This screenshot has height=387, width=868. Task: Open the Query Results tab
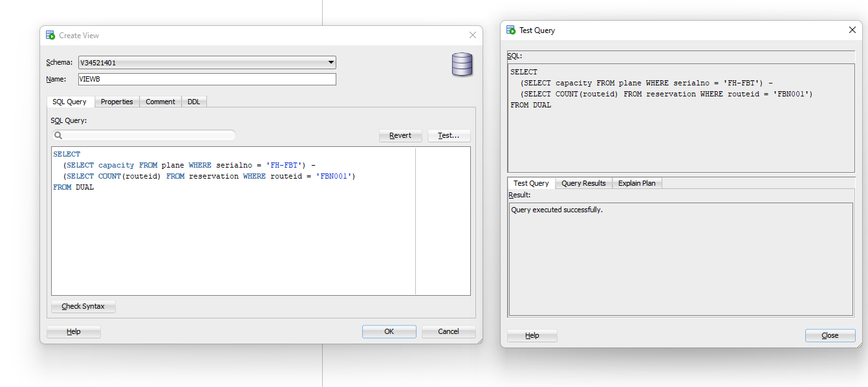[x=583, y=183]
